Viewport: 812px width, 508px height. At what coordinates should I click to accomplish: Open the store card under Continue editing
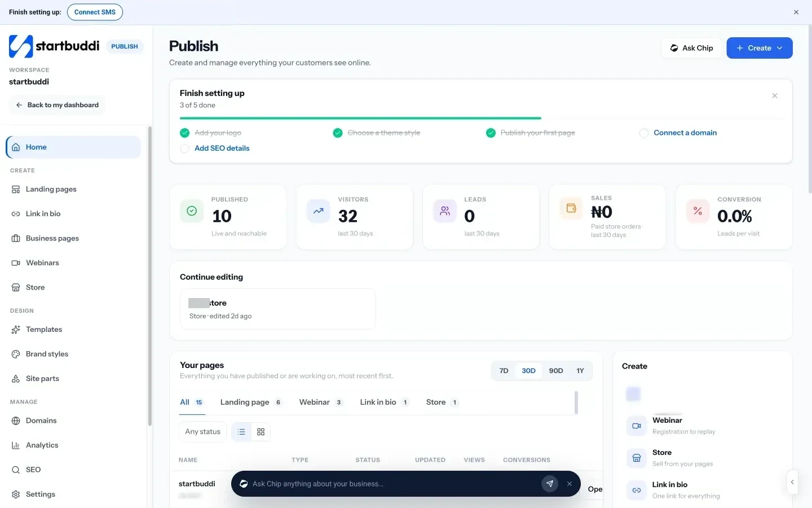point(278,309)
